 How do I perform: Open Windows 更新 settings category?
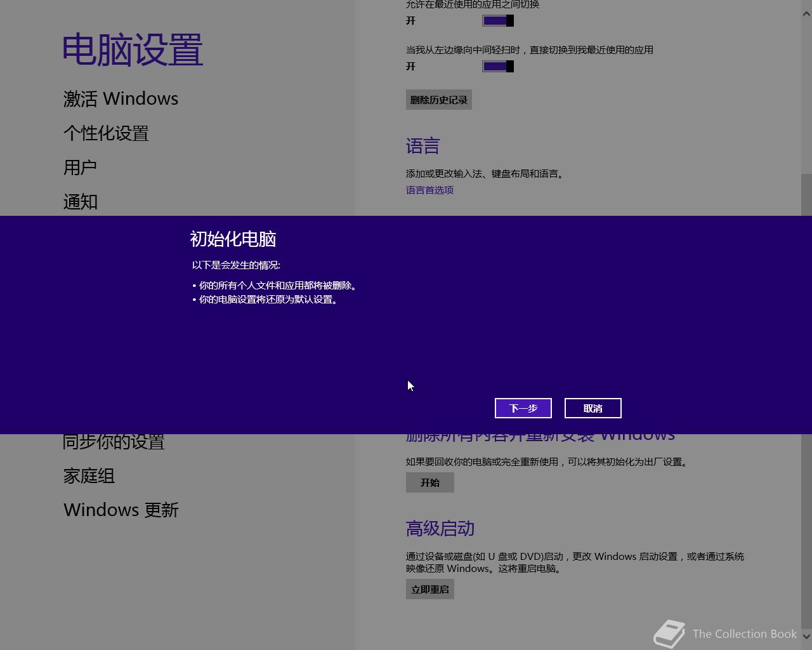click(121, 510)
